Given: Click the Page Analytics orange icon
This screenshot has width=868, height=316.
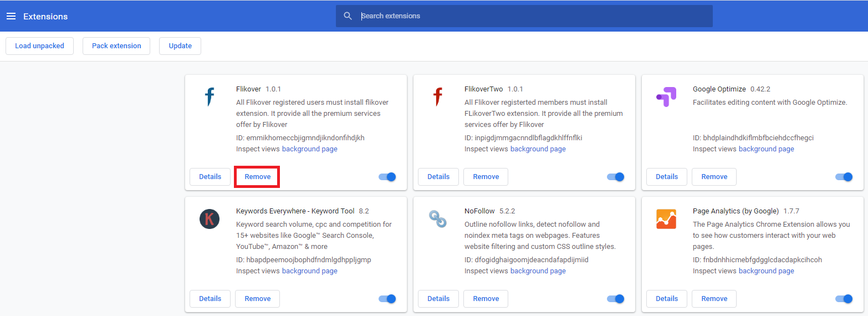Looking at the screenshot, I should coord(666,219).
